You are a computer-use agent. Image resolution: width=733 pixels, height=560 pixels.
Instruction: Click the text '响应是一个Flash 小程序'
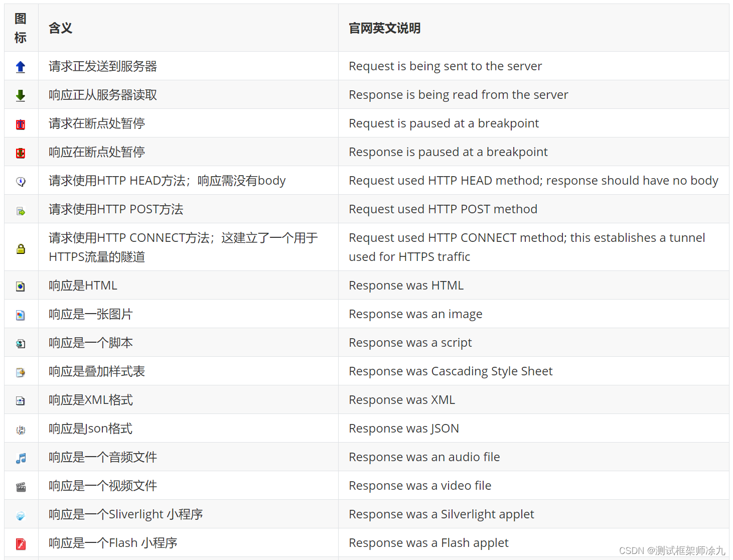tap(113, 543)
